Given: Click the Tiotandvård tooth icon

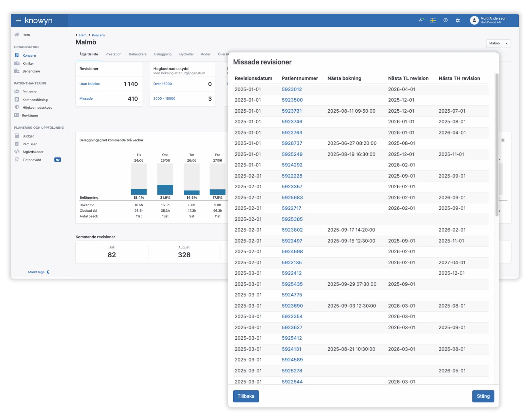Looking at the screenshot, I should tap(17, 160).
